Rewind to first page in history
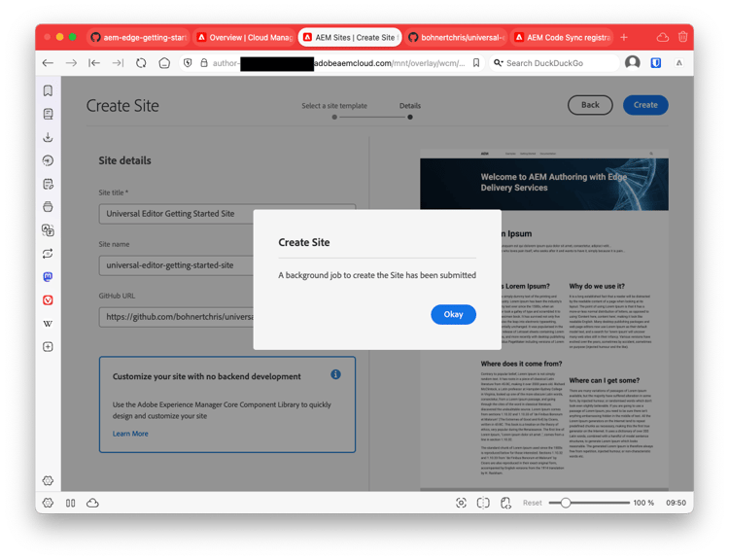 [x=94, y=63]
